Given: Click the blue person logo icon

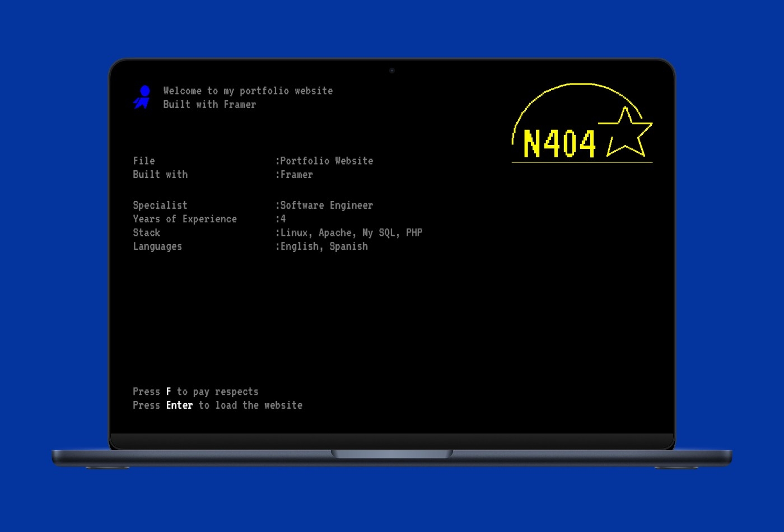Looking at the screenshot, I should point(142,97).
